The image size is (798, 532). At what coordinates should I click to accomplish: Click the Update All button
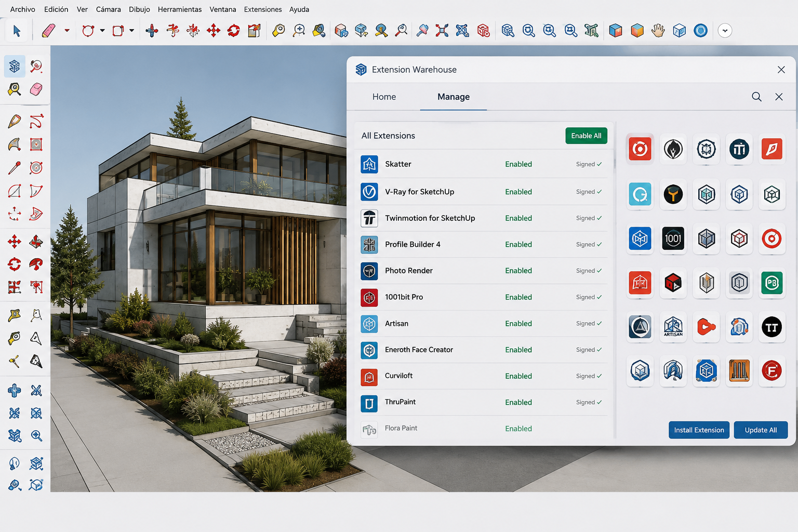point(761,430)
